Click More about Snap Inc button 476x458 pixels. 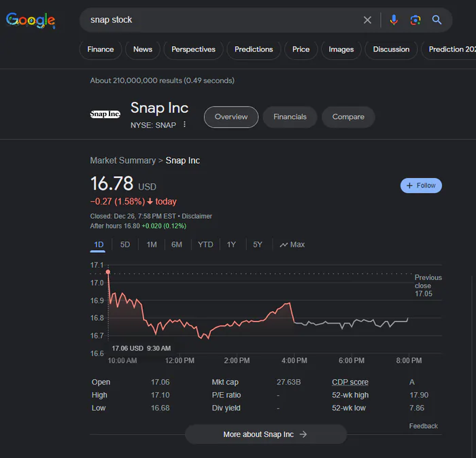coord(266,434)
